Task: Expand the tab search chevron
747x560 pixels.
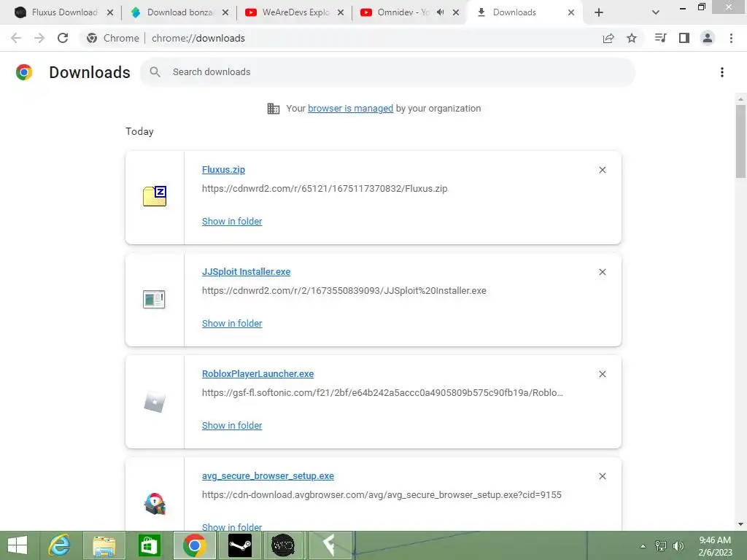Action: [x=656, y=12]
